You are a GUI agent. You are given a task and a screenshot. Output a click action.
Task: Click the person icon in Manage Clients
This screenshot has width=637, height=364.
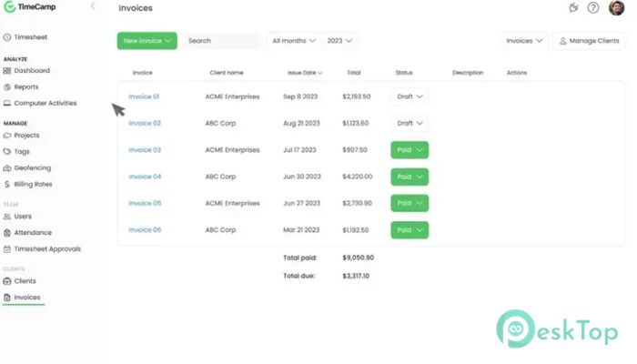[x=562, y=41]
